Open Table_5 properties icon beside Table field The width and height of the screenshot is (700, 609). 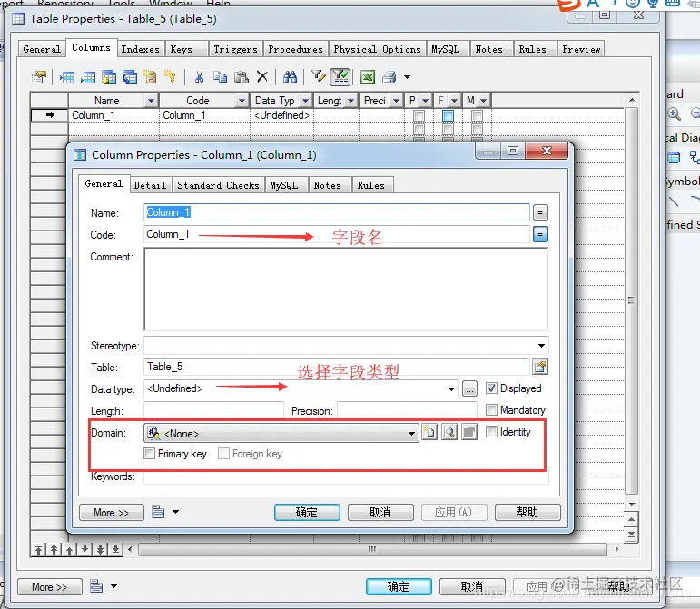pos(540,367)
